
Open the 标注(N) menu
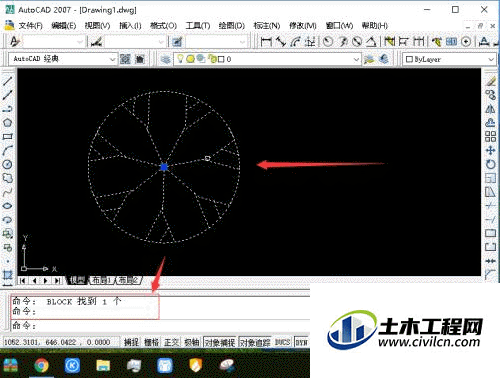coord(267,26)
